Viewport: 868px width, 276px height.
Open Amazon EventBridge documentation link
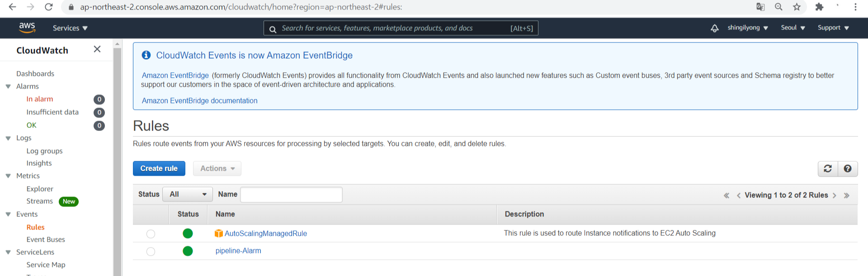200,101
